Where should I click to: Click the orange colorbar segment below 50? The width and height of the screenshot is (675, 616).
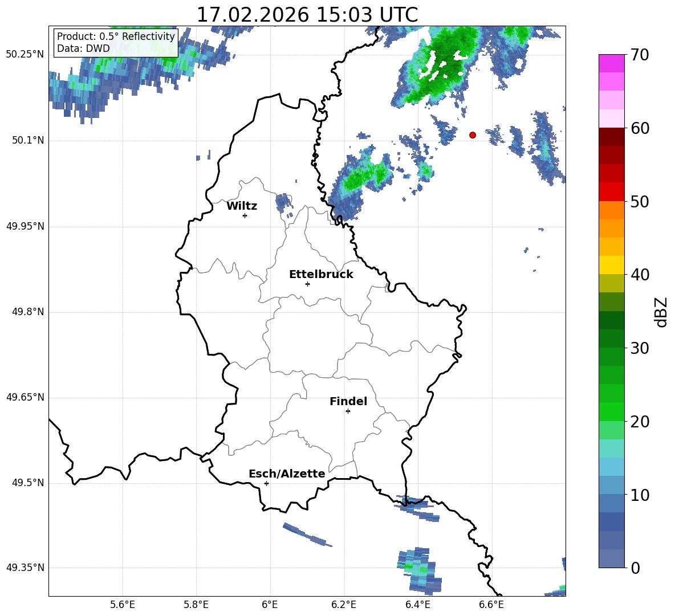611,210
